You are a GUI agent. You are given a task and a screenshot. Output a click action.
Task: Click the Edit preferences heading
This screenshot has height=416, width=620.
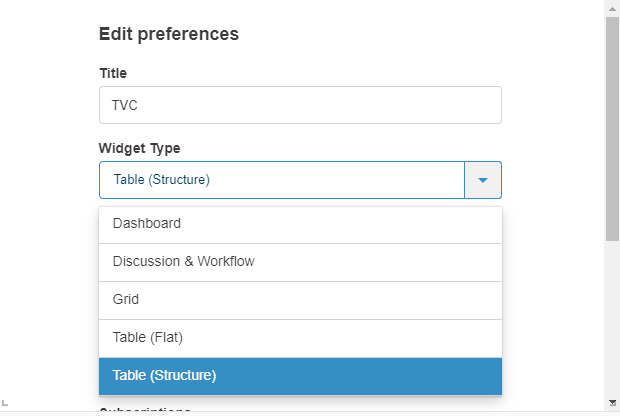click(168, 34)
